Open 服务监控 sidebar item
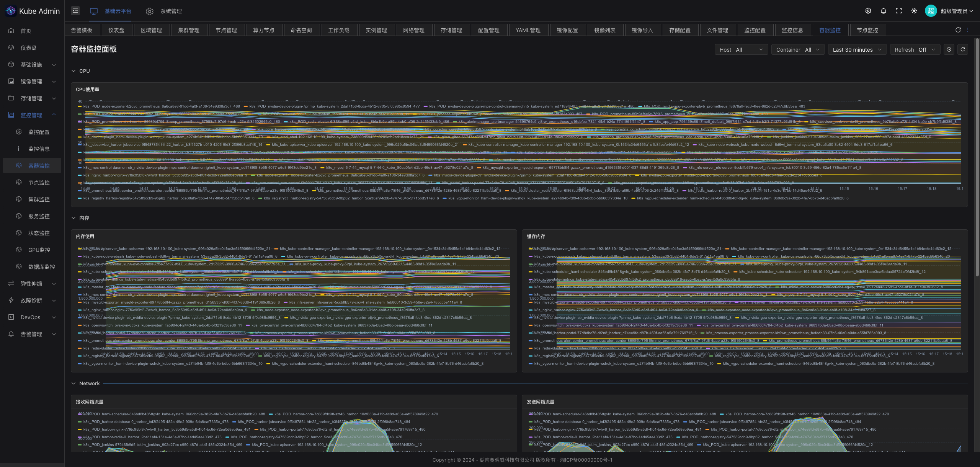 point(32,216)
